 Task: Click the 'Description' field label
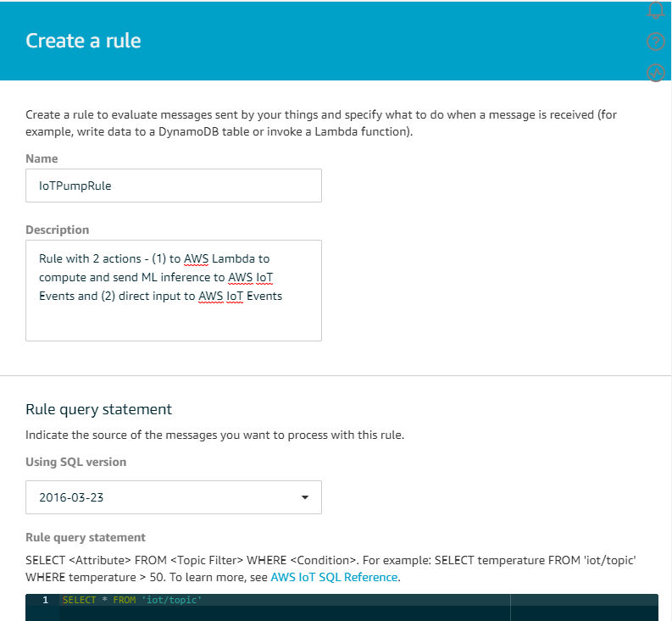pos(58,230)
